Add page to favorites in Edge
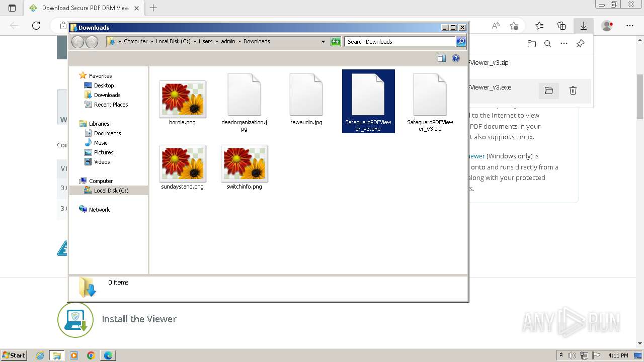This screenshot has height=362, width=644. click(514, 26)
